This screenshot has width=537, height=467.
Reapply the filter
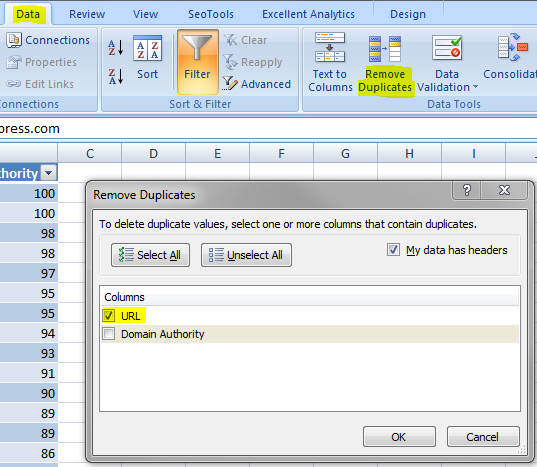(x=253, y=62)
